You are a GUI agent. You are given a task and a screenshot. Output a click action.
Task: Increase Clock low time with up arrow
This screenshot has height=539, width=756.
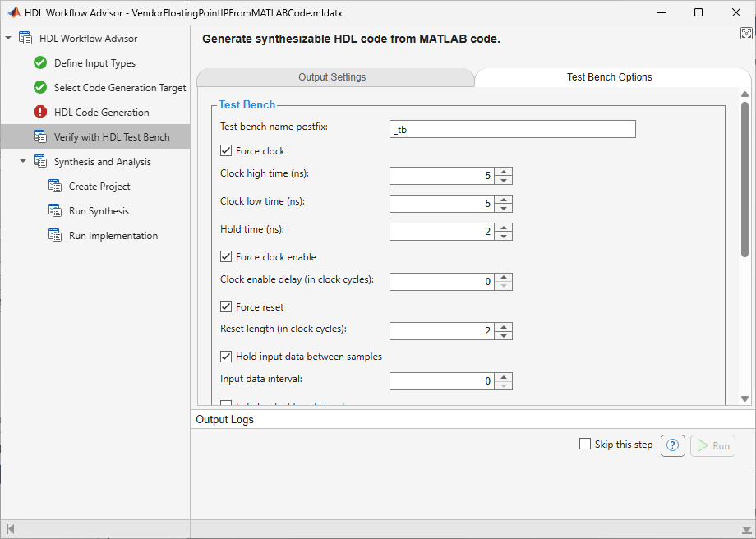tap(504, 200)
